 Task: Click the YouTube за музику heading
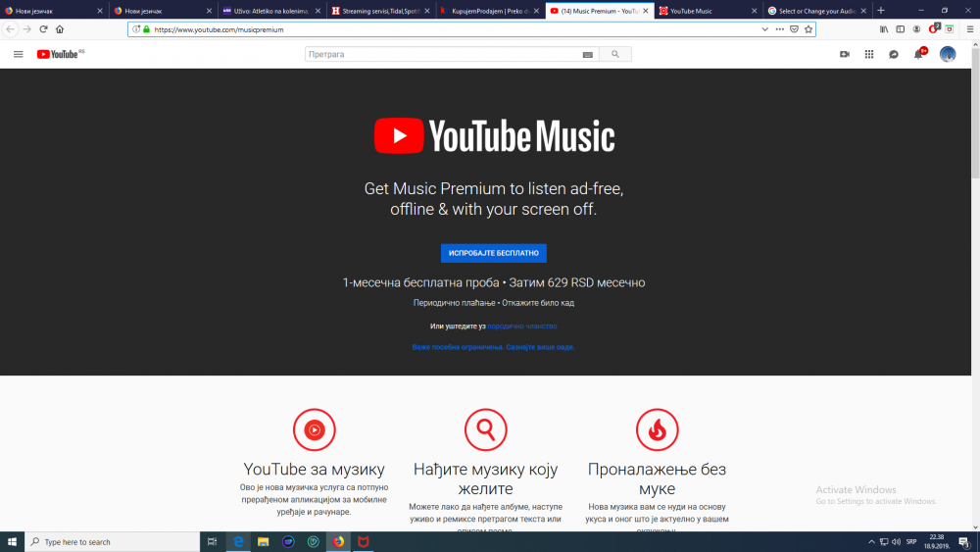[314, 469]
